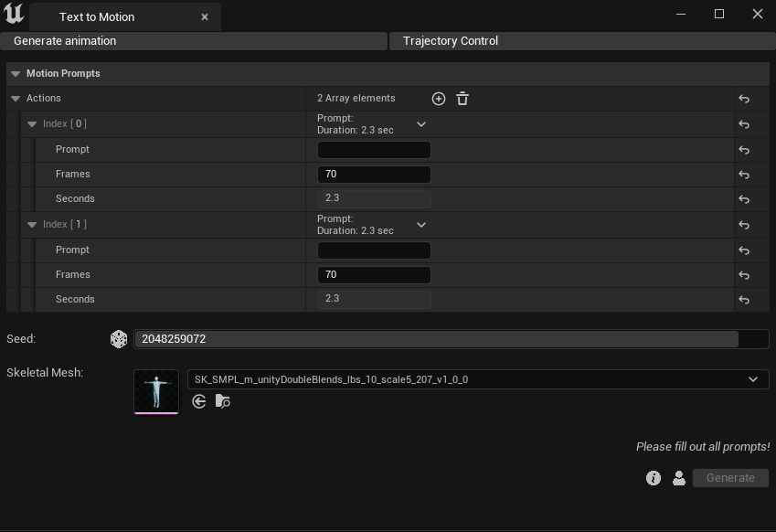This screenshot has width=776, height=532.
Task: Open the Skeletal Mesh asset dropdown
Action: click(x=753, y=379)
